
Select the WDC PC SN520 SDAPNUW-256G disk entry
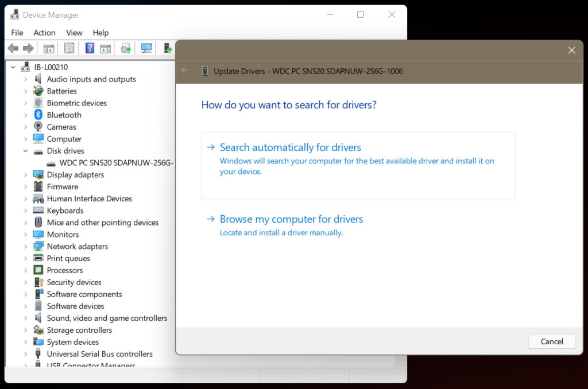pos(116,162)
